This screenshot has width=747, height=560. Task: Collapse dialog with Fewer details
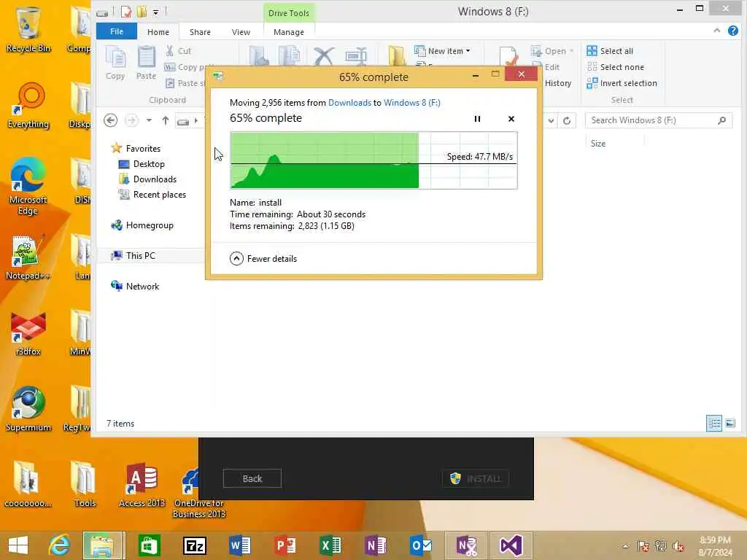[263, 259]
